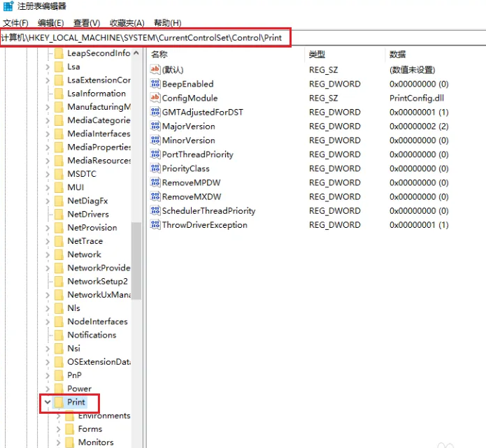Select the Notifications key
The height and width of the screenshot is (448, 486).
click(92, 335)
